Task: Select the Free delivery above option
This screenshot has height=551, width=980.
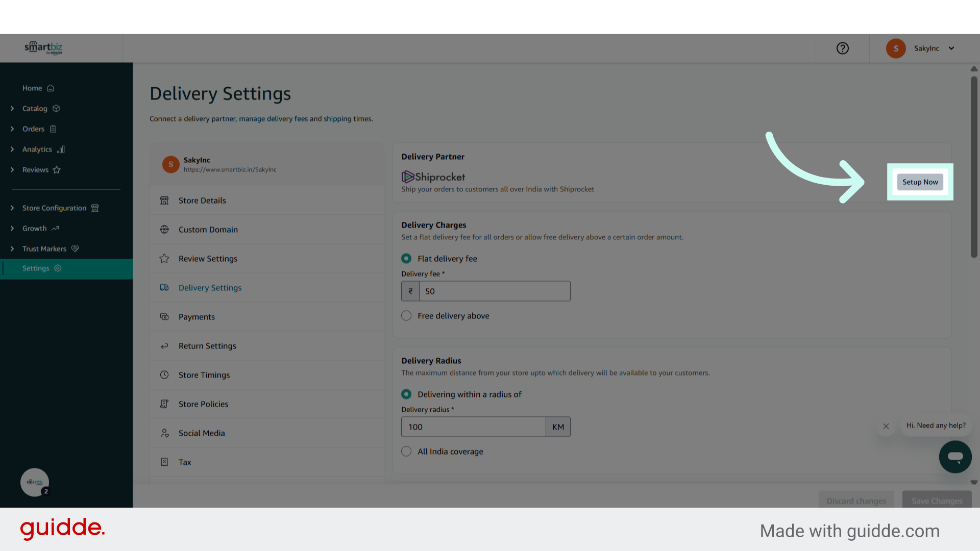Action: [x=406, y=316]
